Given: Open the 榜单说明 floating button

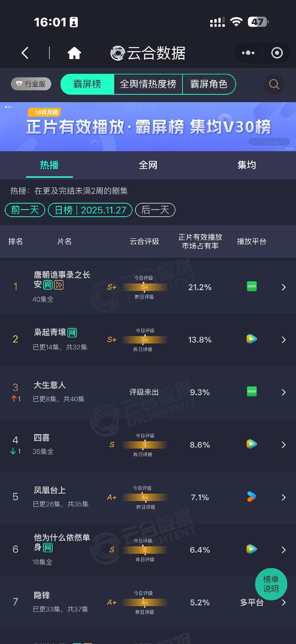Looking at the screenshot, I should (271, 584).
